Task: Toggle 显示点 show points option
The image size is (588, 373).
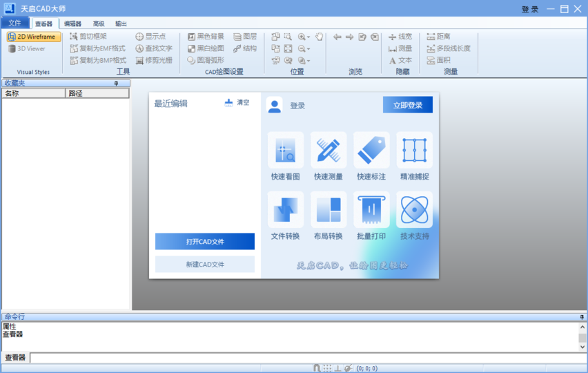Action: (x=150, y=37)
